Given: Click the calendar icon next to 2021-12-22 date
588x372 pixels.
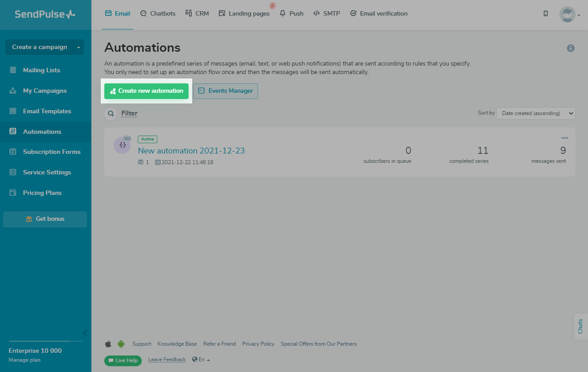Looking at the screenshot, I should click(x=158, y=162).
